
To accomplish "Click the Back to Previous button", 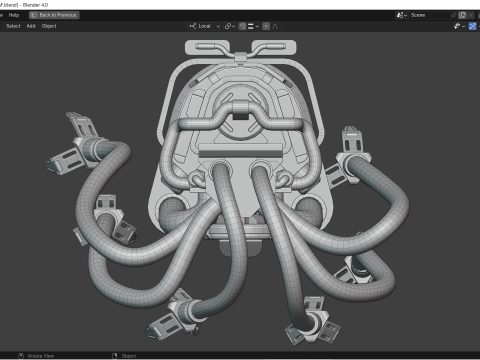I will pyautogui.click(x=54, y=15).
